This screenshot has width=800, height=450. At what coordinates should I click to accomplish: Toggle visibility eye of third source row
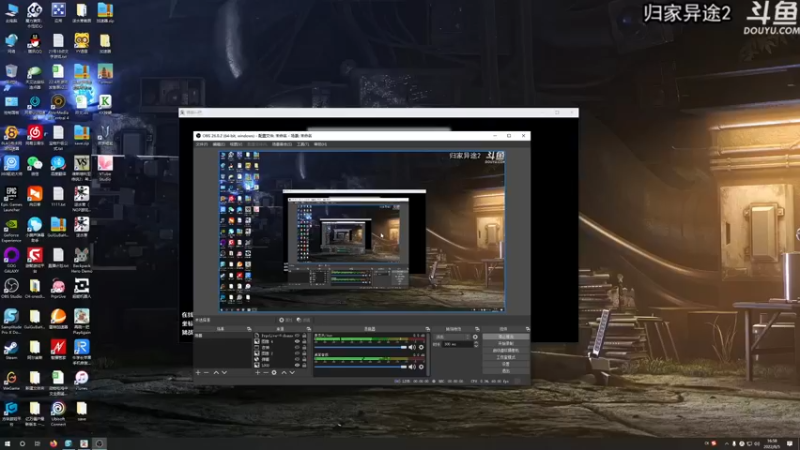[x=297, y=347]
